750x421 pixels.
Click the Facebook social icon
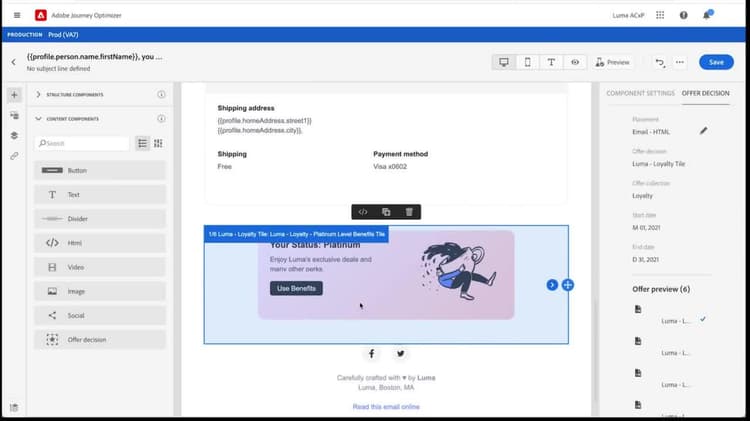(372, 354)
